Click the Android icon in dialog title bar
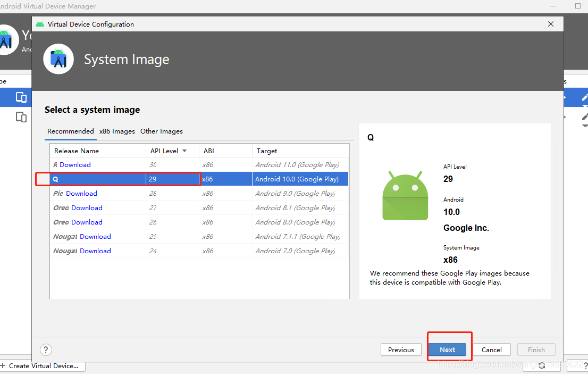This screenshot has height=374, width=588. click(x=40, y=24)
